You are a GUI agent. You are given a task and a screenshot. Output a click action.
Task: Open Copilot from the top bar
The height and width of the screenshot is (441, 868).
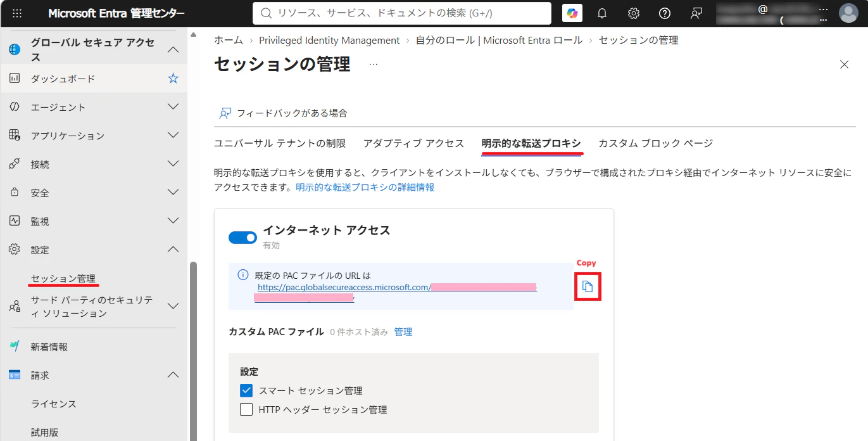pyautogui.click(x=572, y=13)
